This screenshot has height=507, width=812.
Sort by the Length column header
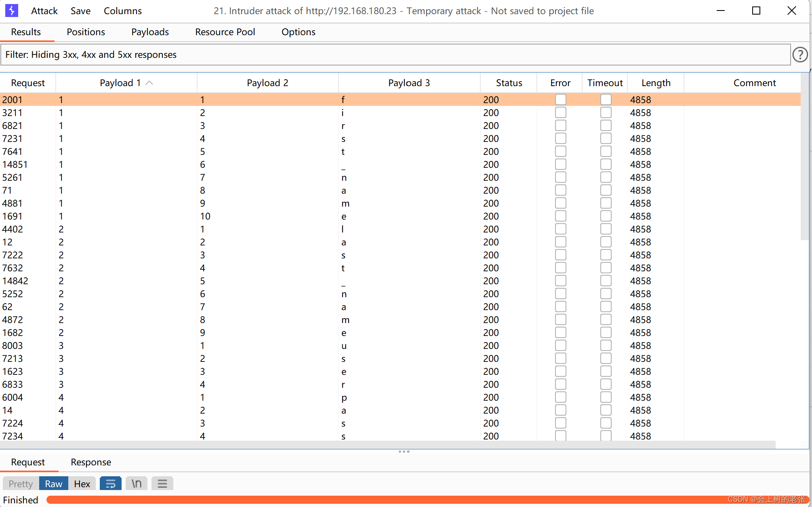[x=656, y=83]
